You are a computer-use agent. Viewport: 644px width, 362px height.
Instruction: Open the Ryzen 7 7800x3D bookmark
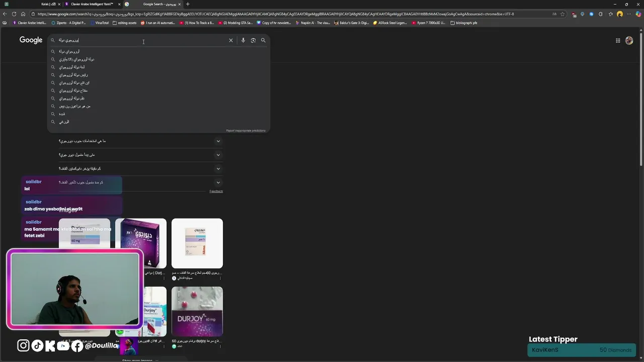[x=429, y=23]
